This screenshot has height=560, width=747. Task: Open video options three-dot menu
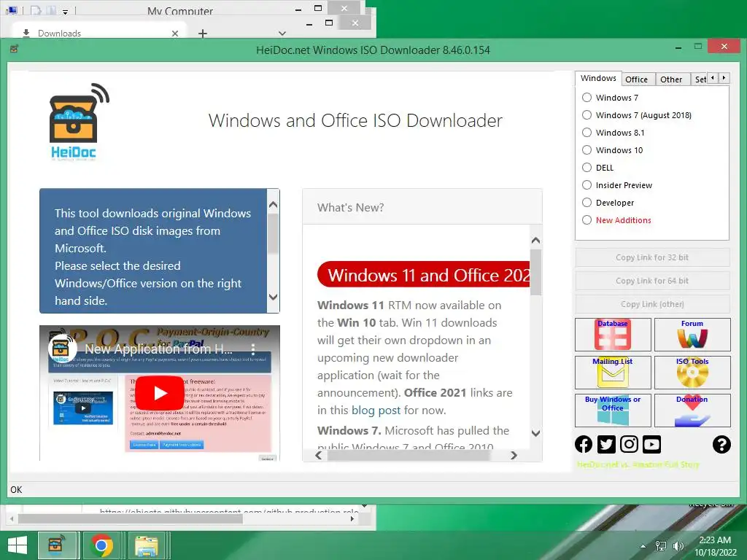pyautogui.click(x=253, y=349)
